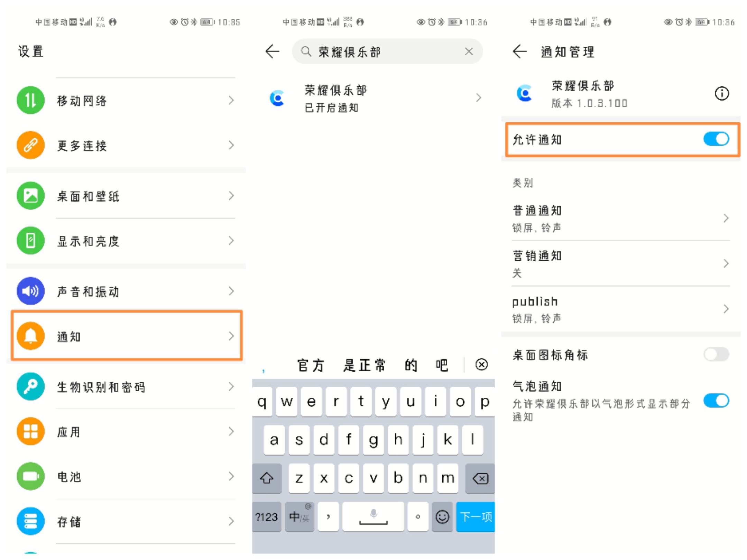Tap the microphone space bar key
Screen dimensions: 747x560
tap(373, 517)
